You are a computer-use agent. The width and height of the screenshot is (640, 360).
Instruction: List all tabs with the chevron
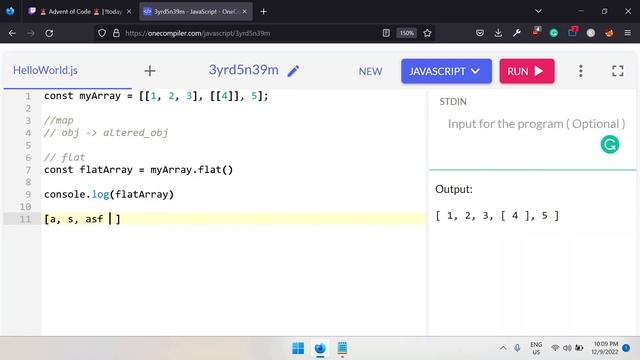[x=538, y=11]
